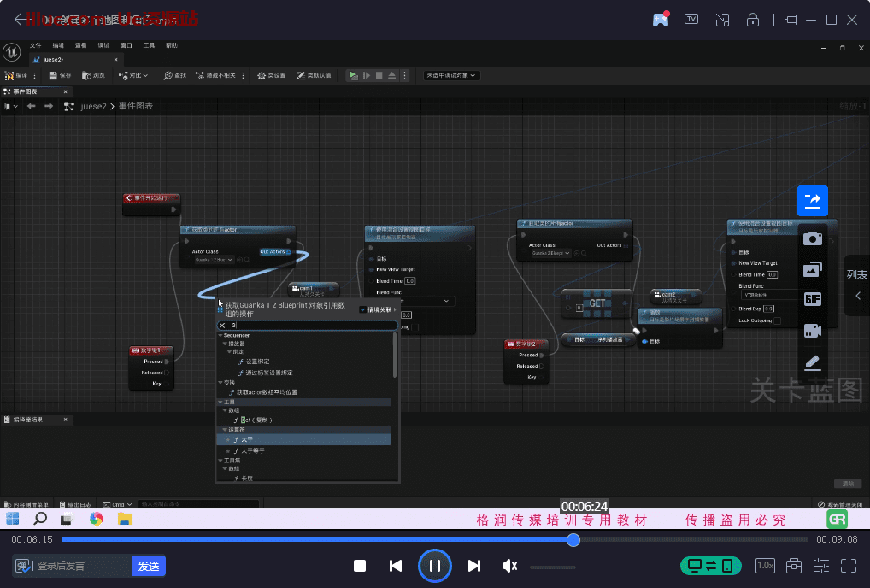Click the camera screenshot icon
The image size is (870, 588).
(x=812, y=238)
